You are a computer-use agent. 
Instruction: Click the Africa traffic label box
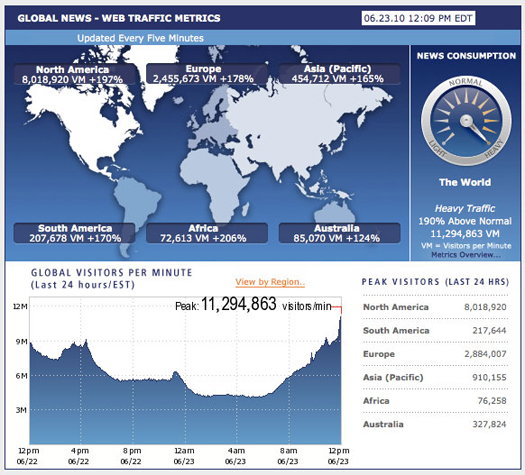(x=207, y=233)
